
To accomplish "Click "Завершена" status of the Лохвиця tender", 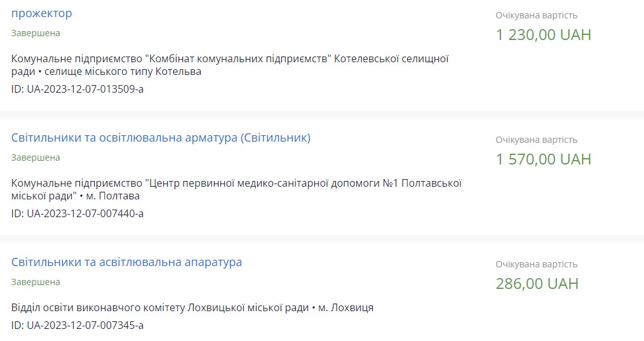I will (x=36, y=282).
